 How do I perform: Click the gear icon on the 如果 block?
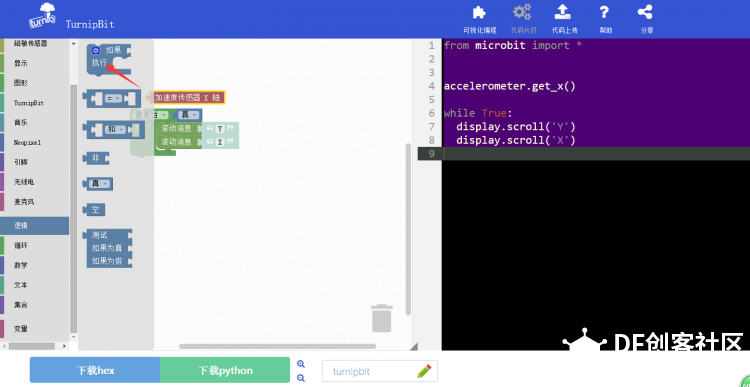tap(95, 50)
